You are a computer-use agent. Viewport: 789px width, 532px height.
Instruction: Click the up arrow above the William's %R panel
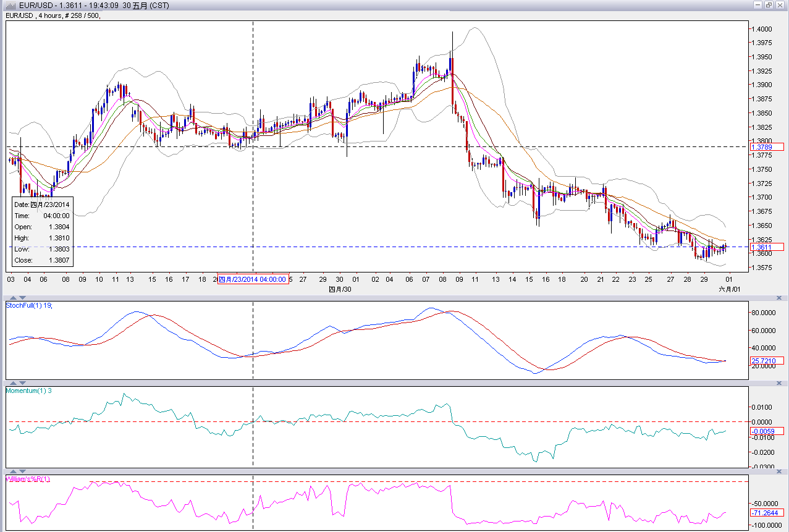(13, 472)
